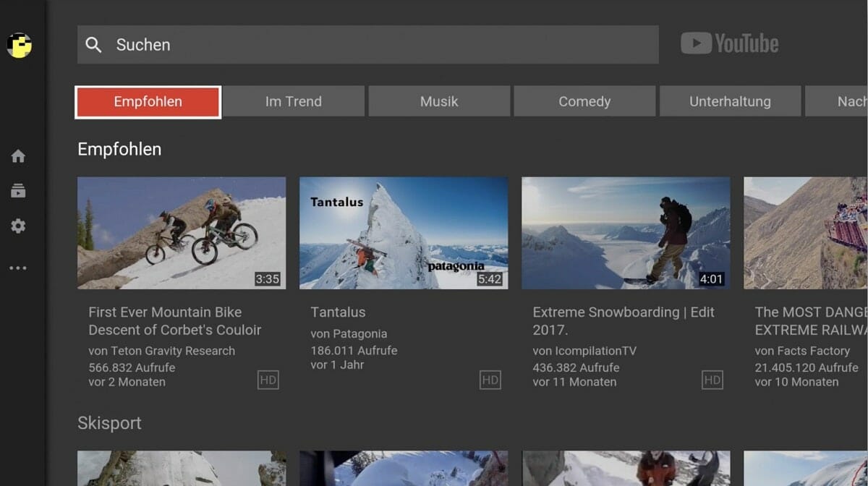Click the YouTube logo
This screenshot has height=486, width=868.
coord(730,43)
